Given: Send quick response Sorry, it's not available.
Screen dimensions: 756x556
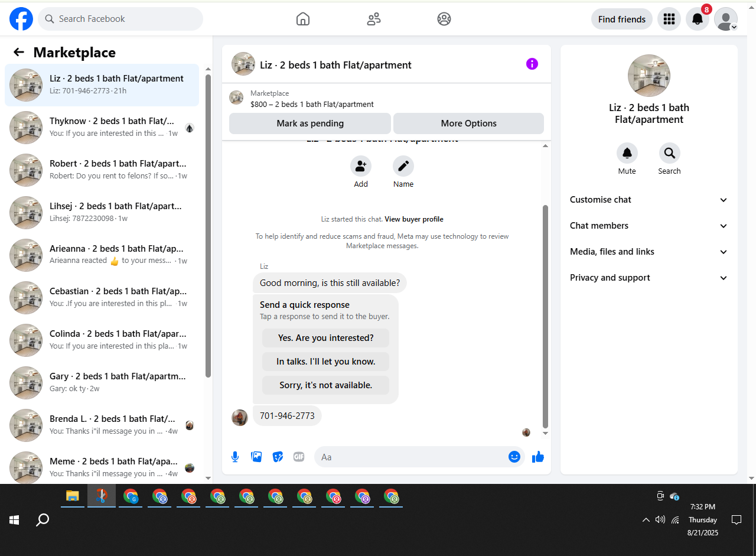Looking at the screenshot, I should point(326,385).
